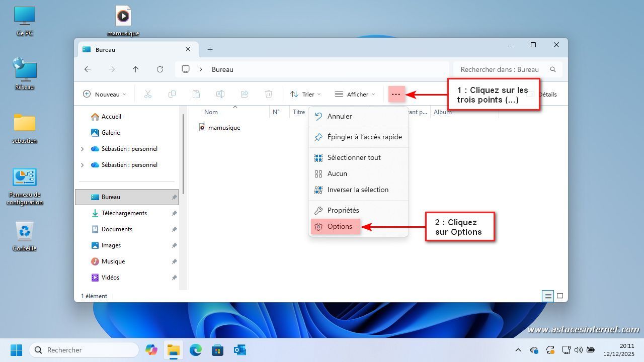This screenshot has height=362, width=644.
Task: Open Téléchargements in the sidebar
Action: [x=124, y=213]
